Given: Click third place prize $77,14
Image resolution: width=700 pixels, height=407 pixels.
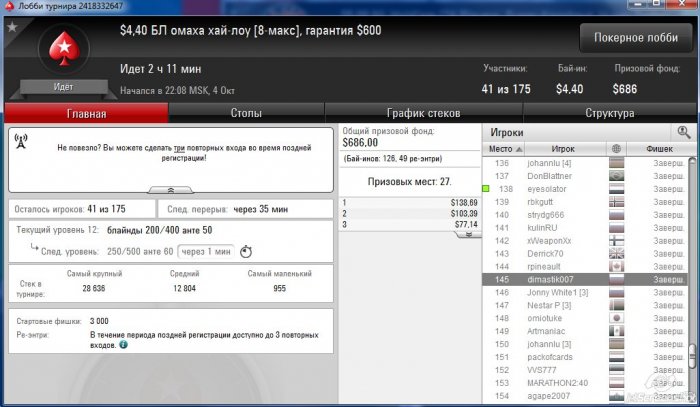Looking at the screenshot, I should [x=466, y=224].
